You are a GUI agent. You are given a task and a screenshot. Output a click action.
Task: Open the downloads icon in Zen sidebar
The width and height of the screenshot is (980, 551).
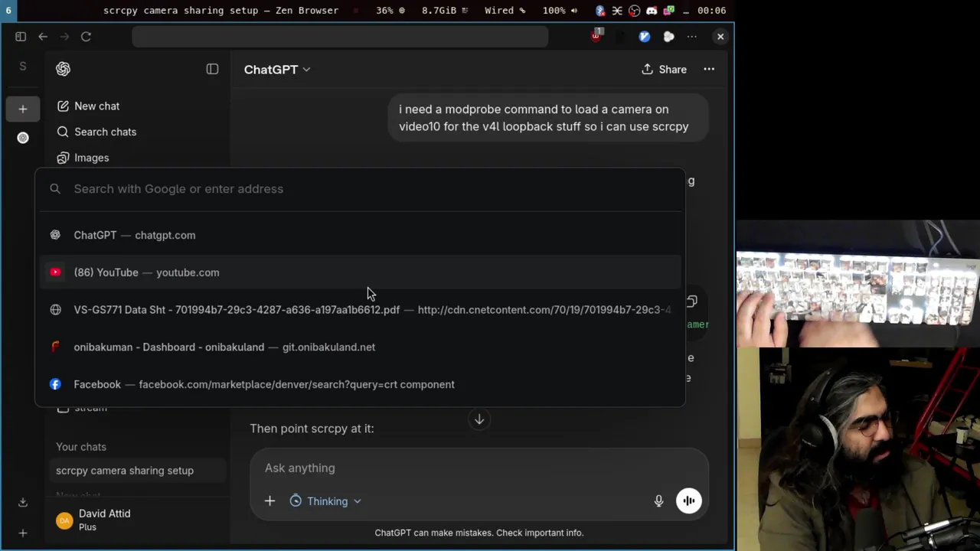pyautogui.click(x=23, y=502)
